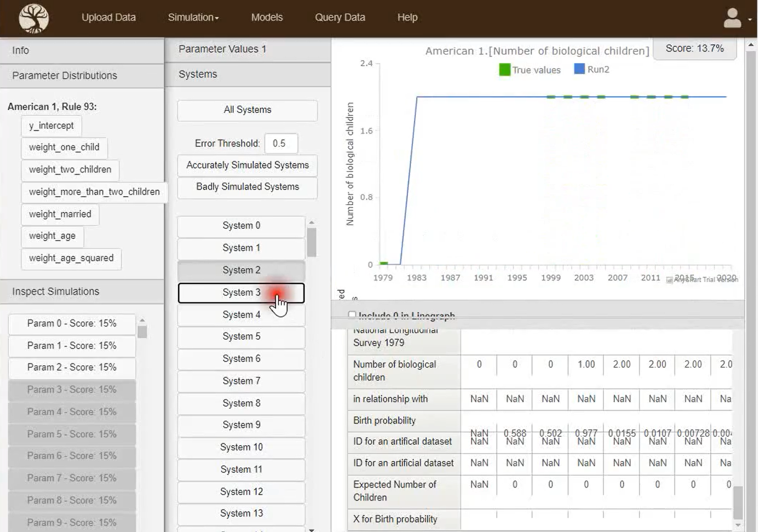Open Param 3 - Score: 15%
Image resolution: width=758 pixels, height=532 pixels.
(x=72, y=390)
